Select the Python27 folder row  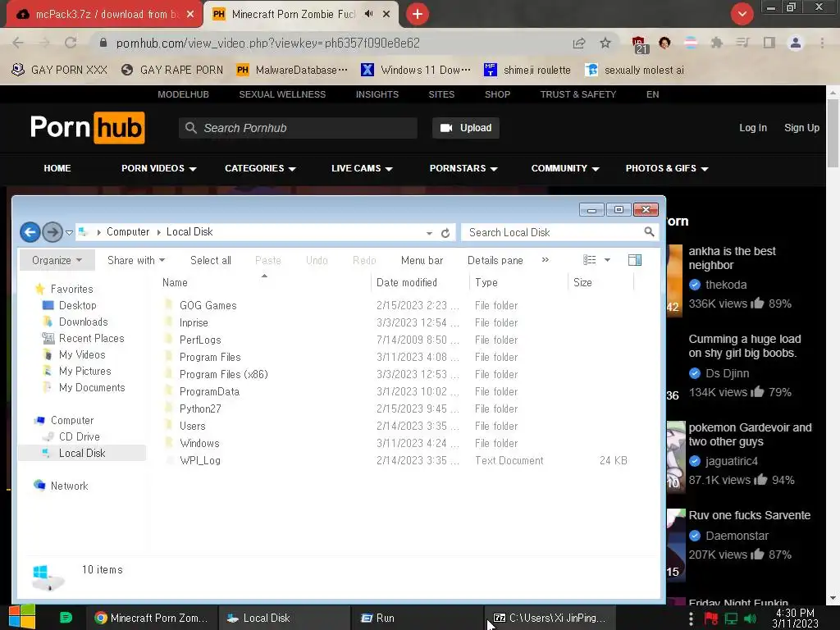(x=395, y=409)
